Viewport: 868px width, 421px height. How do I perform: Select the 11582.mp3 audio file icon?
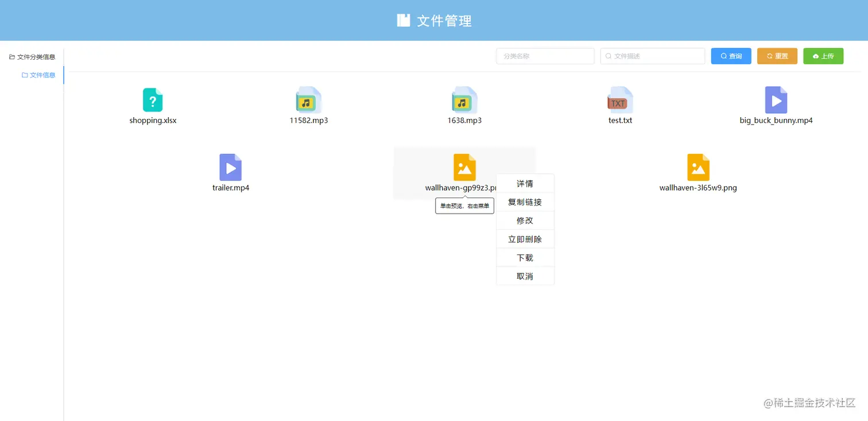(308, 100)
